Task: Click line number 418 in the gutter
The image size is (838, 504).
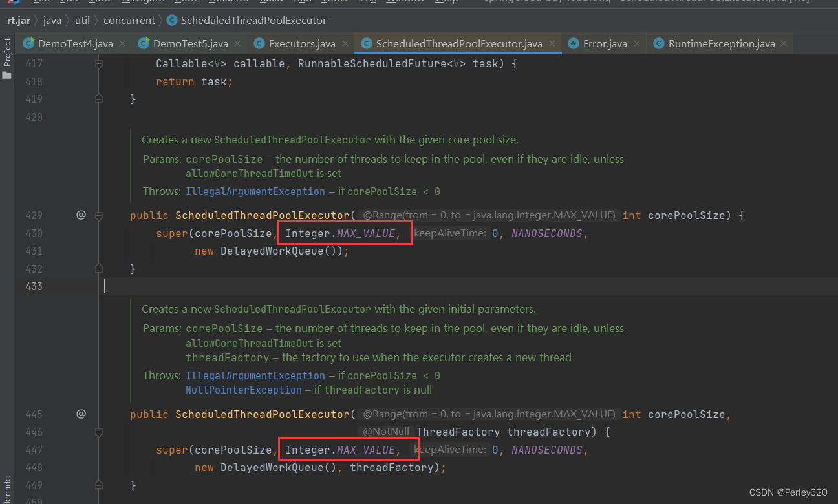Action: tap(34, 81)
